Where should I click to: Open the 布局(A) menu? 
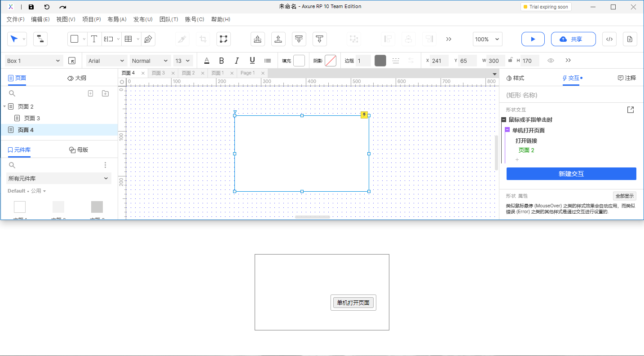[x=117, y=19]
